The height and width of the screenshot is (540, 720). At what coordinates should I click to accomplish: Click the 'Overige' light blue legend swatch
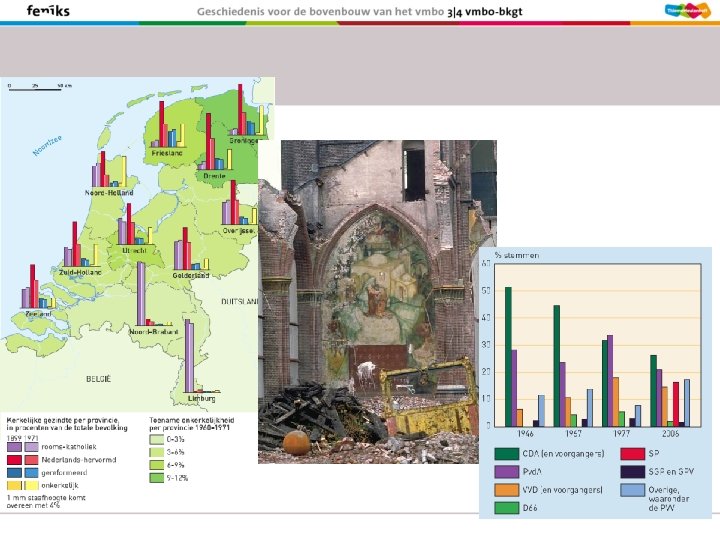[x=632, y=489]
